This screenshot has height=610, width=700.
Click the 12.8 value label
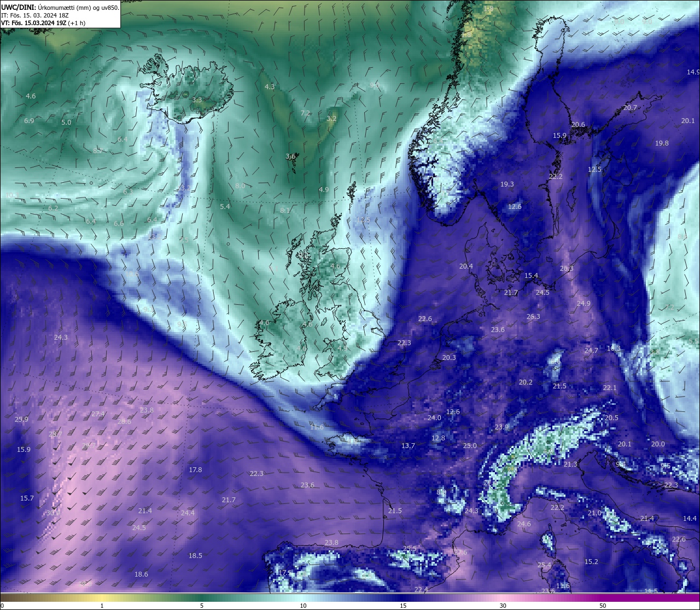pyautogui.click(x=438, y=438)
